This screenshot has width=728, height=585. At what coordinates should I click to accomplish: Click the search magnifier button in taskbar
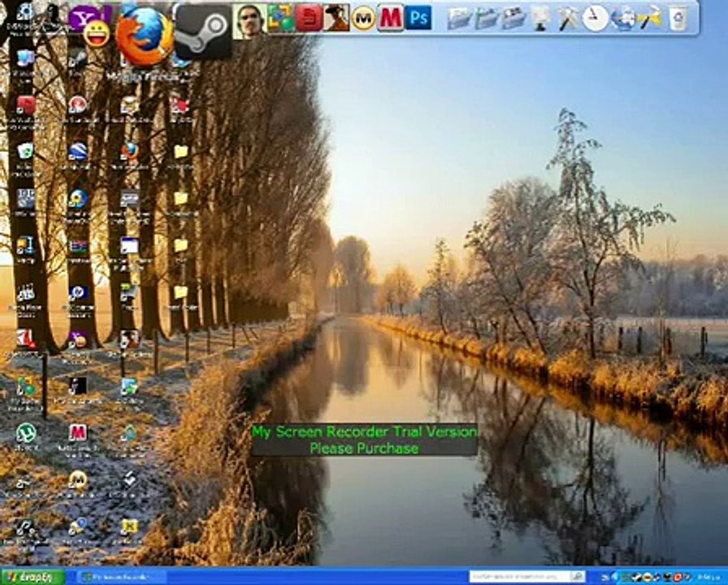click(x=578, y=577)
